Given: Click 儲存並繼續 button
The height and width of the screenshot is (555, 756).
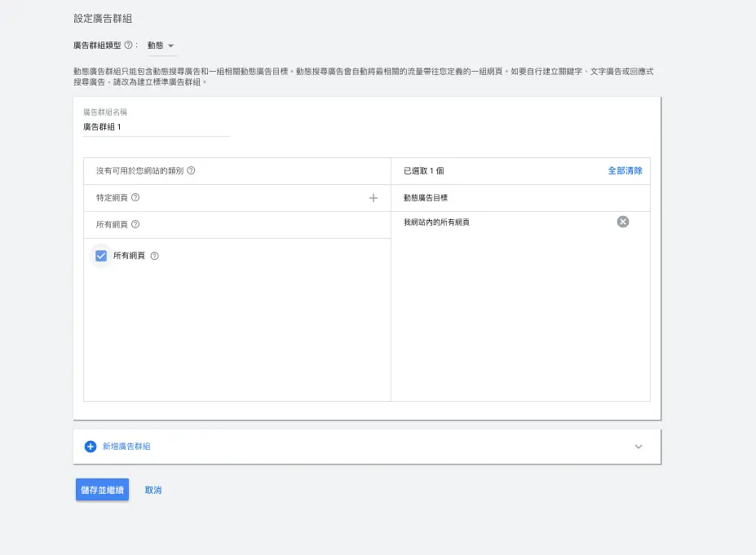Looking at the screenshot, I should [x=102, y=490].
